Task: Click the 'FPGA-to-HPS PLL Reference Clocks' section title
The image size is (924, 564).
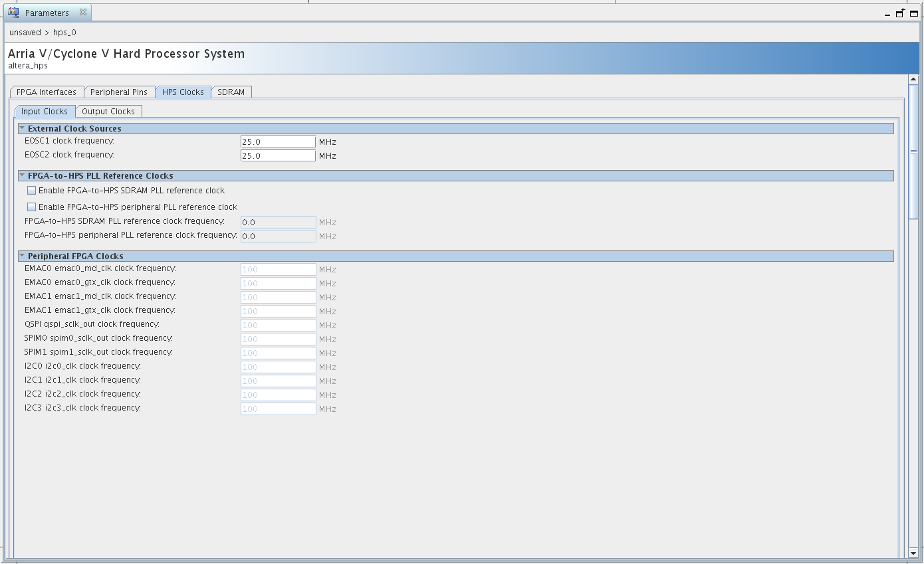Action: click(x=100, y=175)
